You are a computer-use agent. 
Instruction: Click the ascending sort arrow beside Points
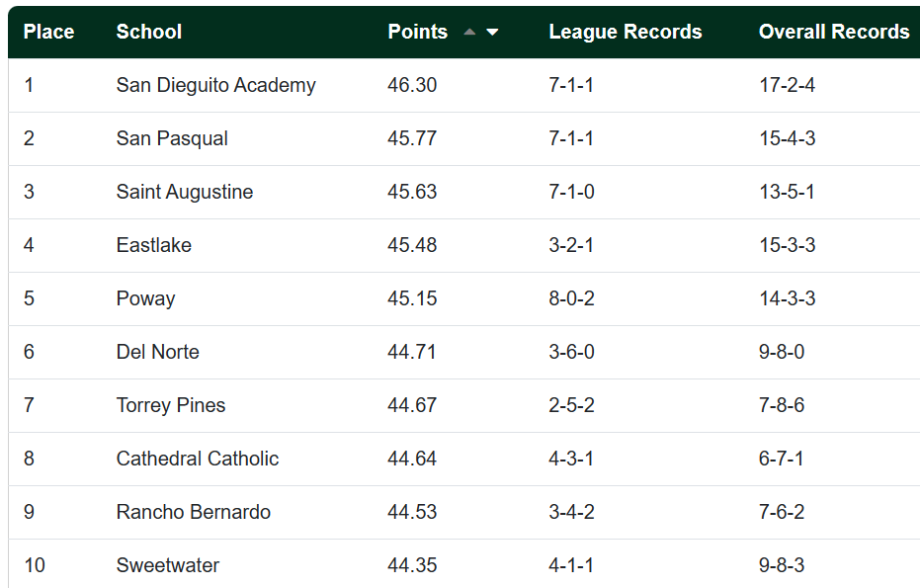click(469, 32)
